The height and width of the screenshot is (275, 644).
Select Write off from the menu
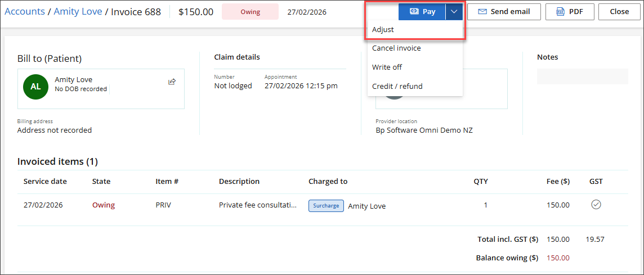click(387, 67)
